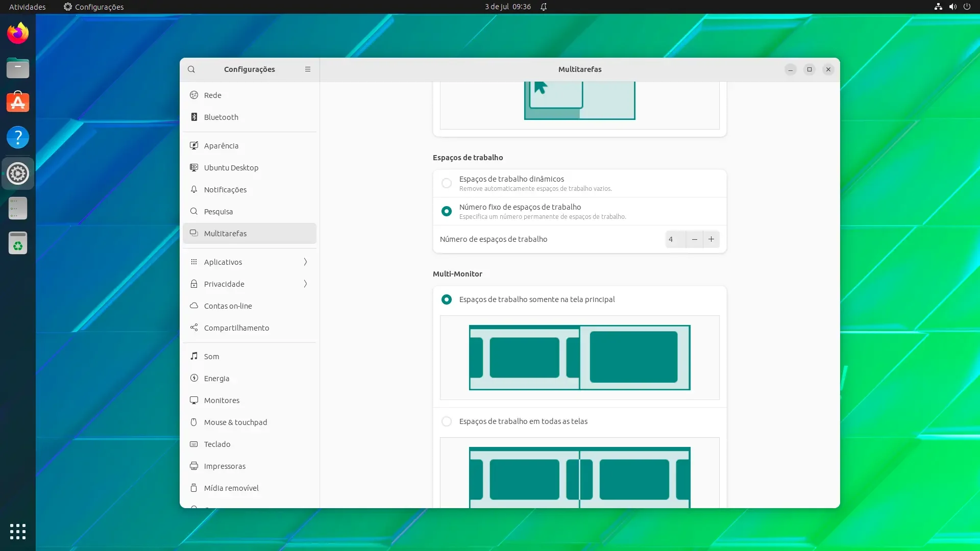Select Espaços de trabalho dinâmicos radio
The height and width of the screenshot is (551, 980).
(447, 183)
